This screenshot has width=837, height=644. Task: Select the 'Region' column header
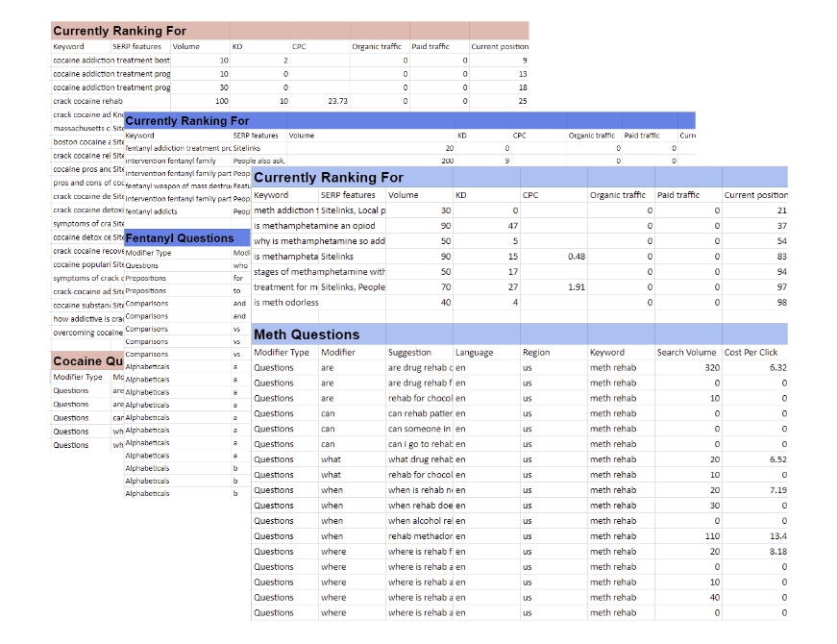pos(536,353)
